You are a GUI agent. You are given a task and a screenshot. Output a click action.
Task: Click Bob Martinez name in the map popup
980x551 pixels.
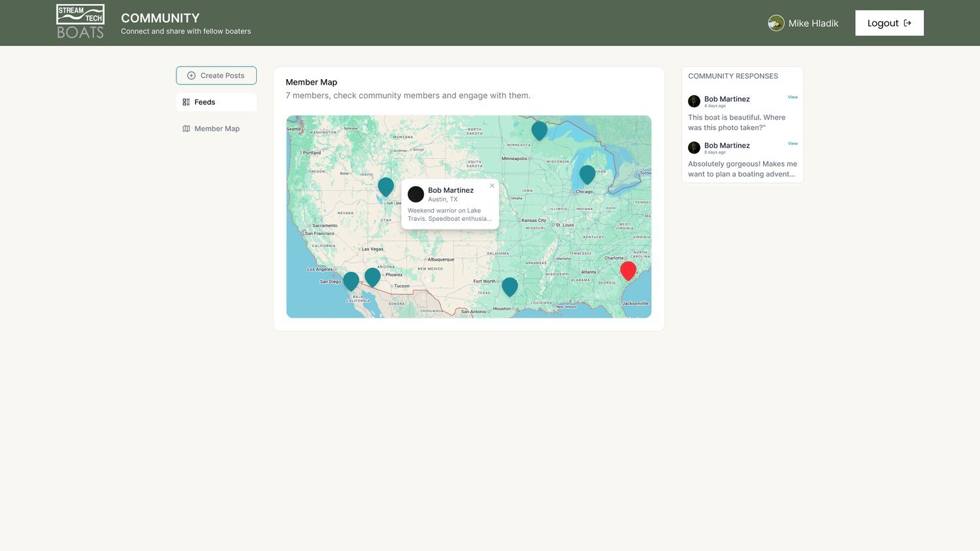[451, 190]
